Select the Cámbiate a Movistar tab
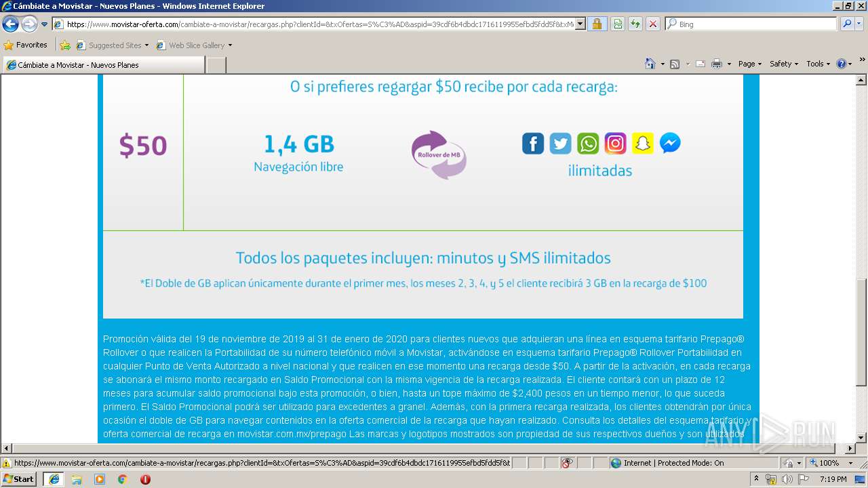The image size is (868, 488). [x=103, y=65]
